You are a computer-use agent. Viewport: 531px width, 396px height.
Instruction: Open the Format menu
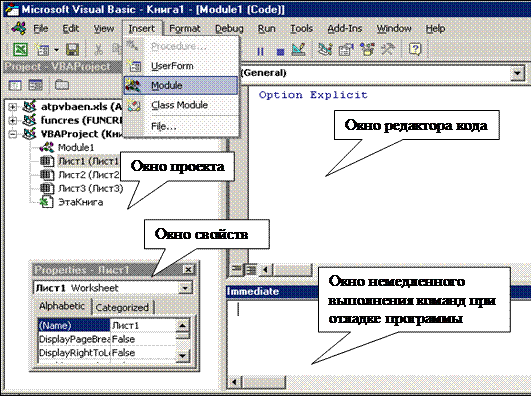pos(185,29)
